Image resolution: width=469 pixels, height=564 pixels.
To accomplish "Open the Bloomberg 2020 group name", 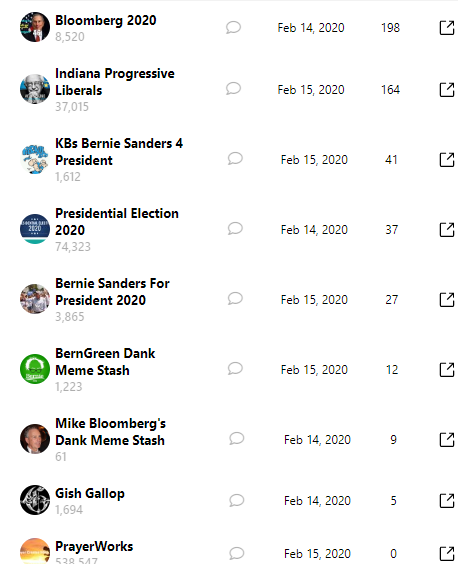I will pyautogui.click(x=106, y=21).
